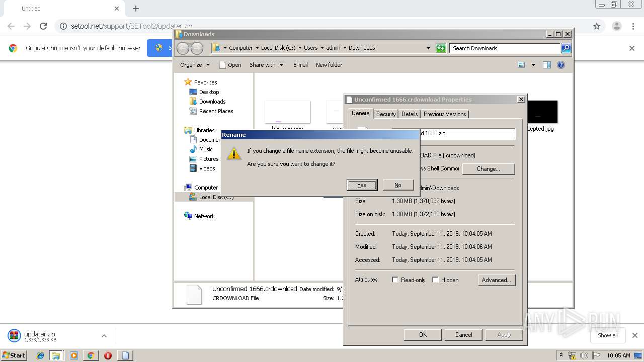Select Downloads under Favorites

point(212,102)
